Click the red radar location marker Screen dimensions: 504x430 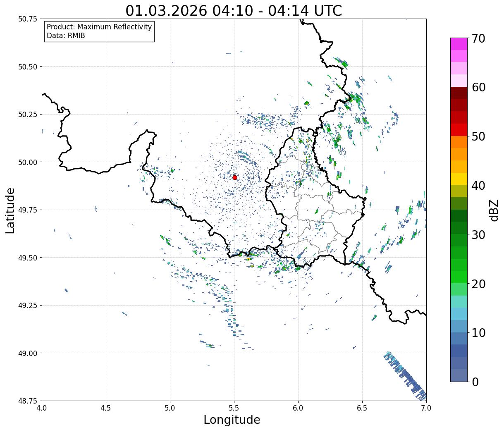(x=235, y=177)
